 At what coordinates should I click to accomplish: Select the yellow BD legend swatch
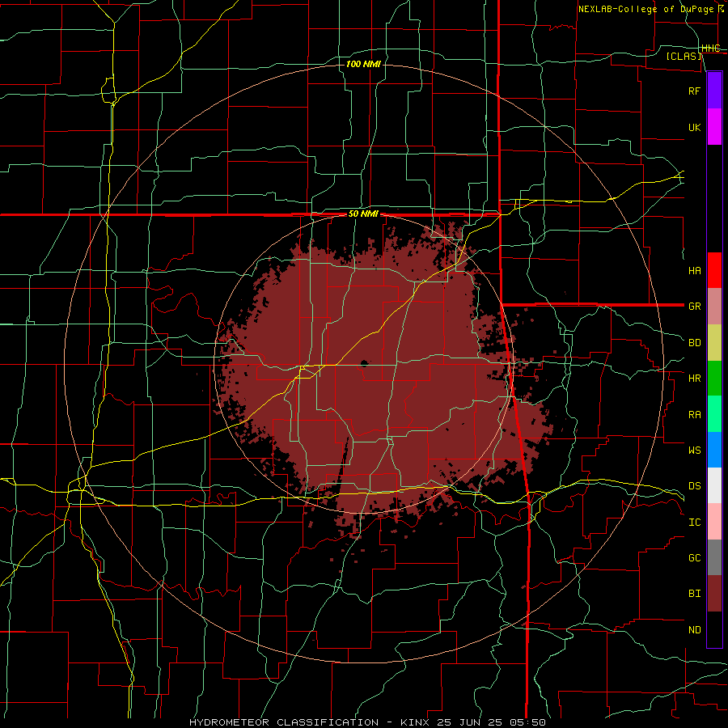pos(714,342)
